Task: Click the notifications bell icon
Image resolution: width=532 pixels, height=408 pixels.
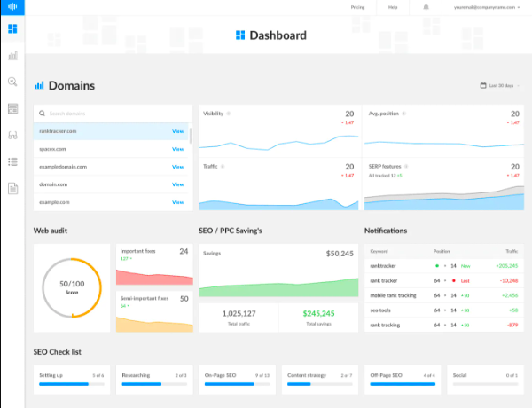Action: click(x=426, y=7)
